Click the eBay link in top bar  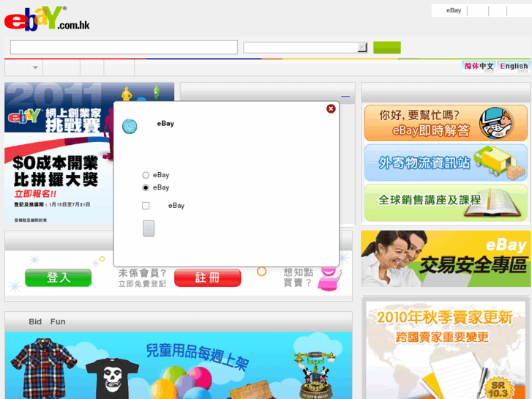[x=454, y=10]
